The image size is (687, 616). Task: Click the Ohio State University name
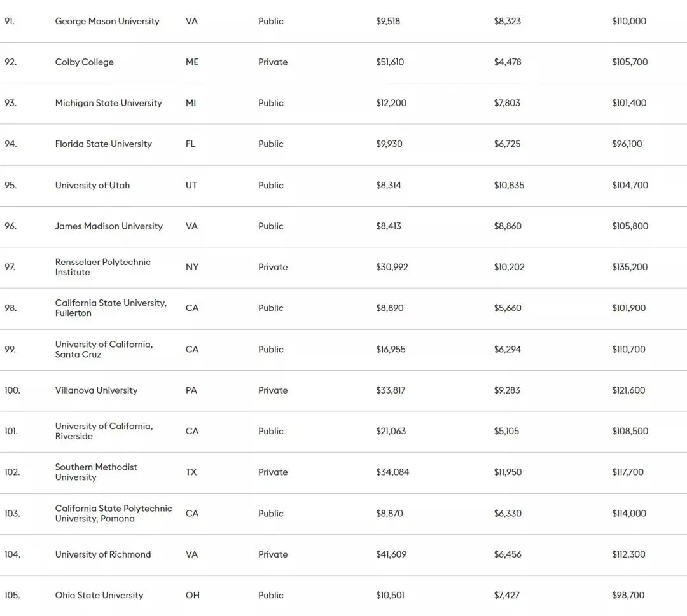[99, 595]
